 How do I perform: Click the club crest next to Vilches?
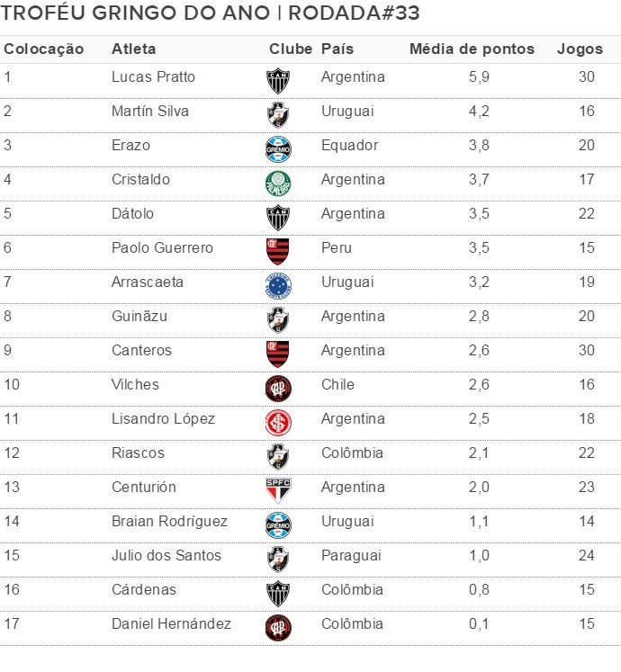click(x=278, y=388)
